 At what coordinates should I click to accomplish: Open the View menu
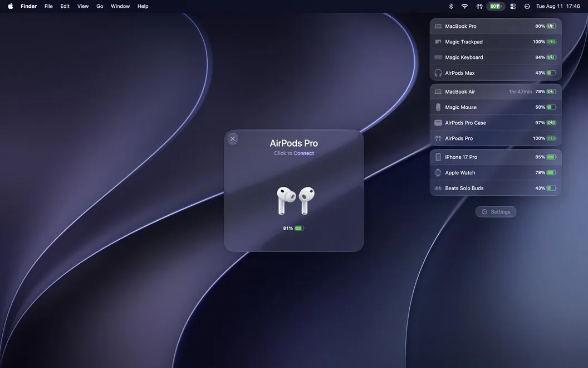tap(83, 6)
